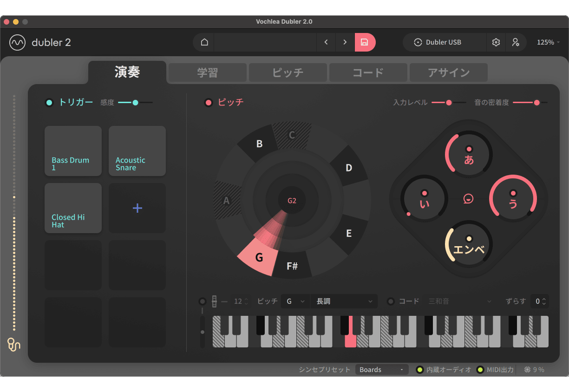Open the Dubler USB device selector
Image resolution: width=569 pixels, height=392 pixels.
click(x=445, y=42)
